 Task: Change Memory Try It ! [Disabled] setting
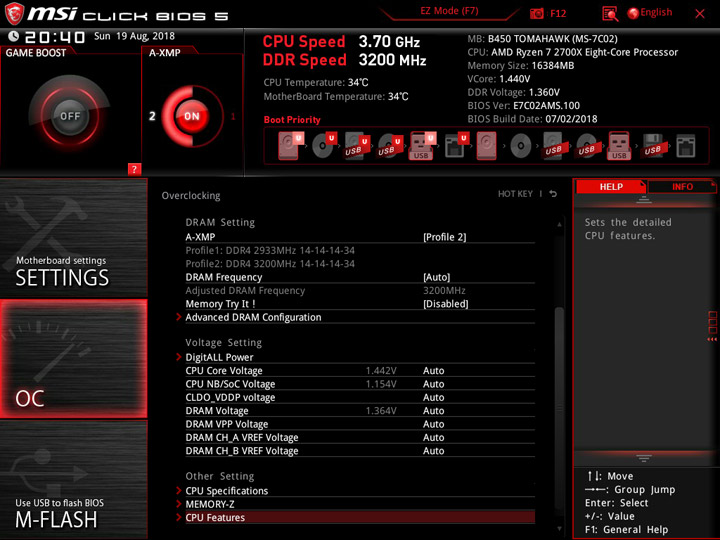click(445, 304)
